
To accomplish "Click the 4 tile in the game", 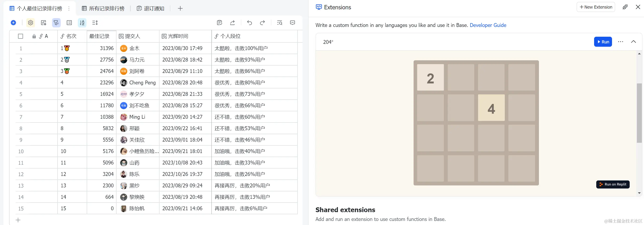I will click(x=491, y=108).
